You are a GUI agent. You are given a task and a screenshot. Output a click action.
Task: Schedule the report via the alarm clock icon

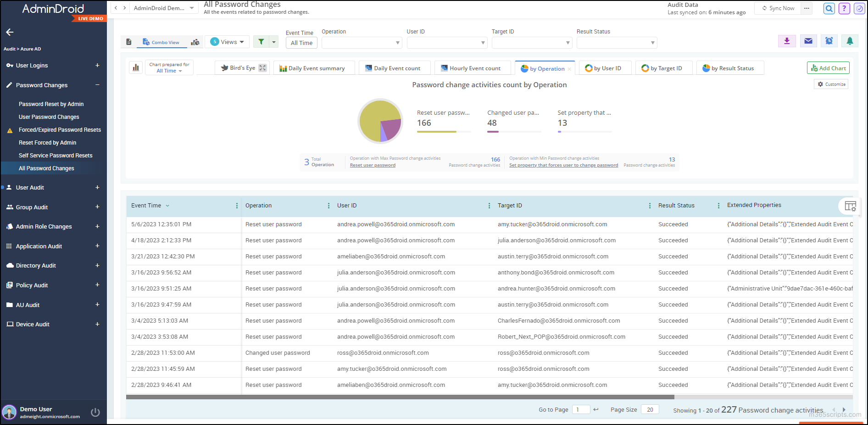(829, 41)
